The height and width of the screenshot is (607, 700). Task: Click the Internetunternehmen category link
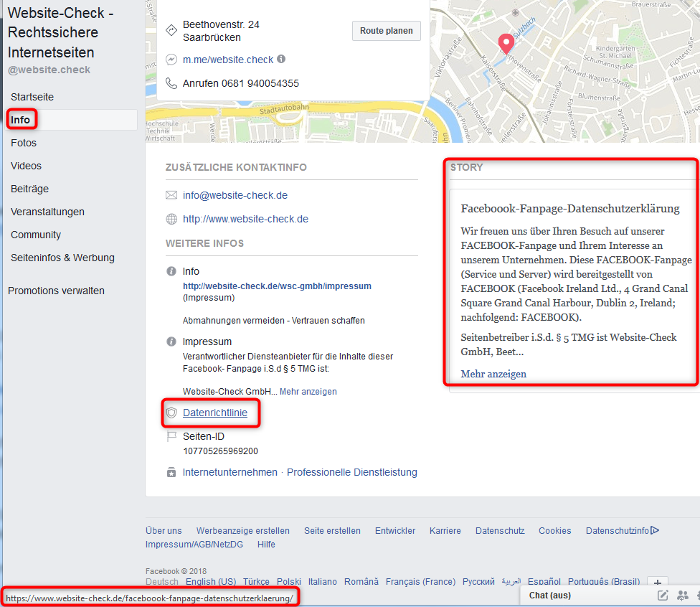(230, 472)
